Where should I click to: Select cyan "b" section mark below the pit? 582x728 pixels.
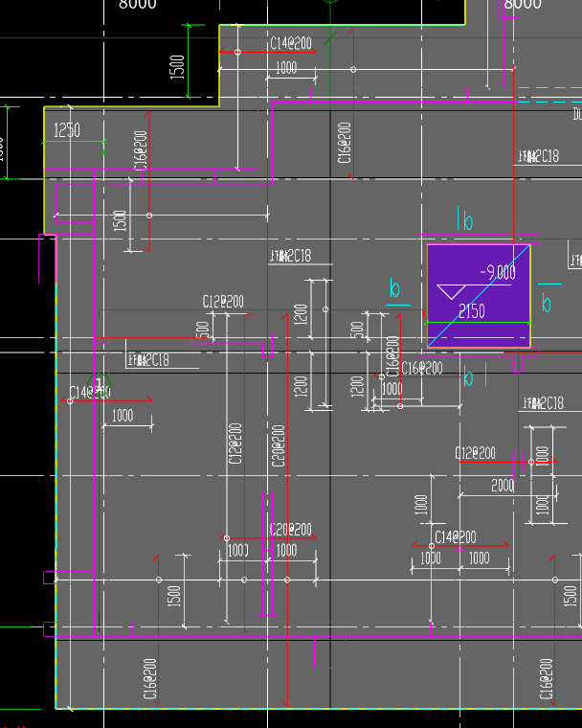point(468,378)
